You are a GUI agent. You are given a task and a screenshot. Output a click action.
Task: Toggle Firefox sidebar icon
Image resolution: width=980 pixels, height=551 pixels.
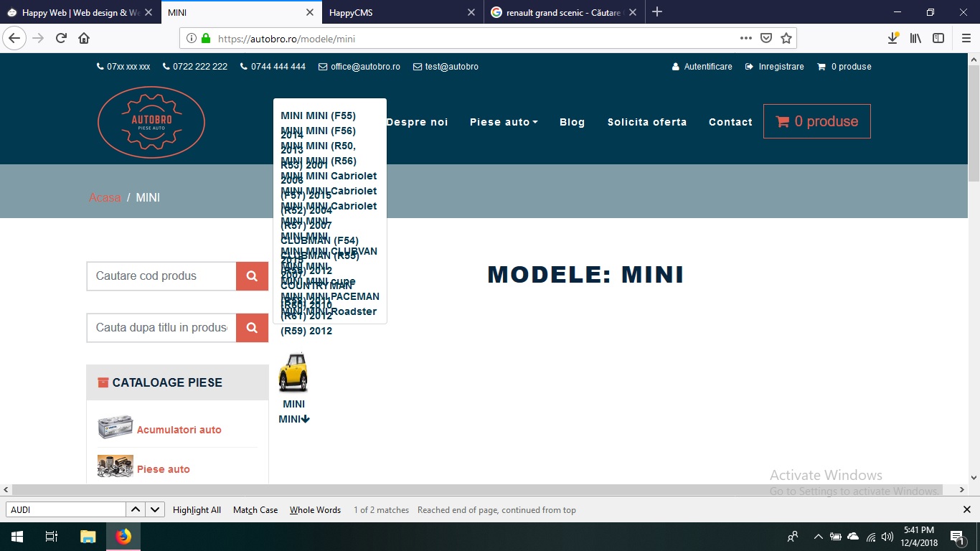[938, 39]
